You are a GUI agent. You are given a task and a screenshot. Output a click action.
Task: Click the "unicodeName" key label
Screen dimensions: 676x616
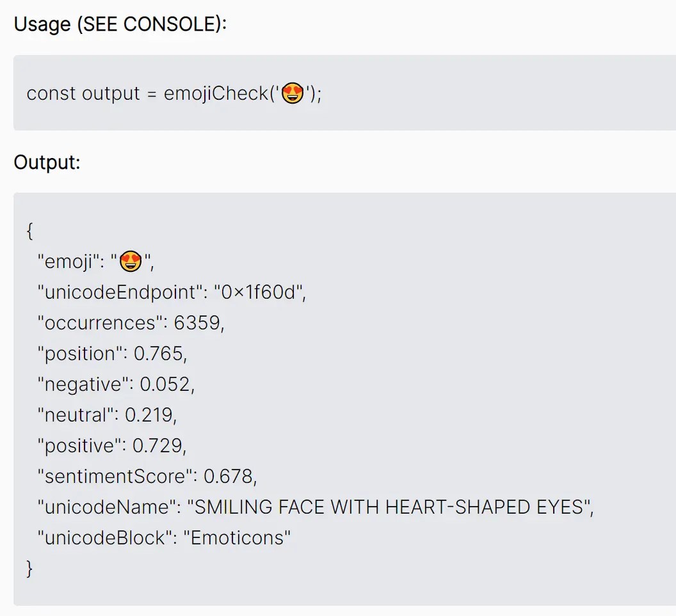(106, 507)
